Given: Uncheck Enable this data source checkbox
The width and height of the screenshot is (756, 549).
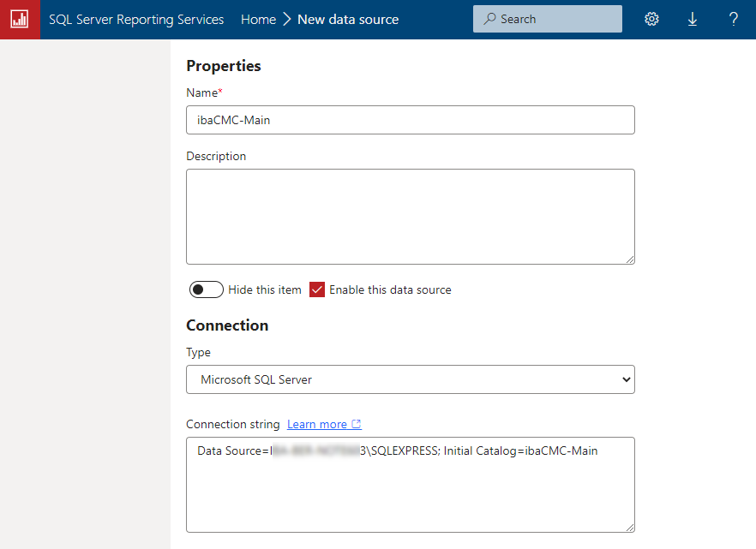Looking at the screenshot, I should click(x=317, y=289).
